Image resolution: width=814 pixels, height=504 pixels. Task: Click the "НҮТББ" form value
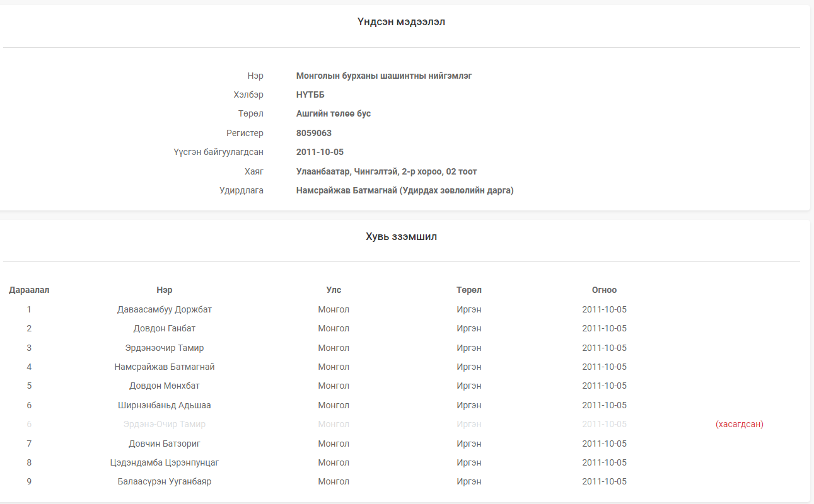[310, 95]
